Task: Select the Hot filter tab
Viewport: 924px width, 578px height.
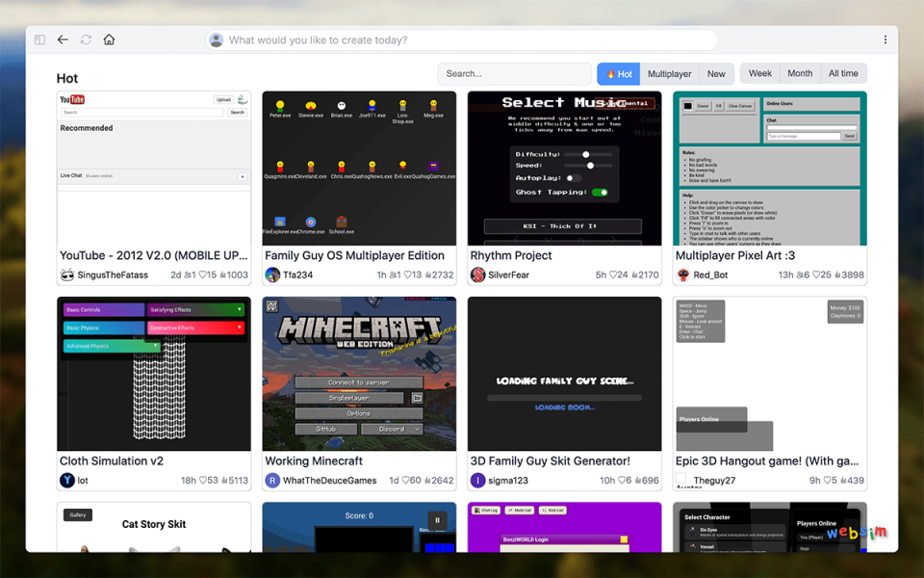Action: 619,74
